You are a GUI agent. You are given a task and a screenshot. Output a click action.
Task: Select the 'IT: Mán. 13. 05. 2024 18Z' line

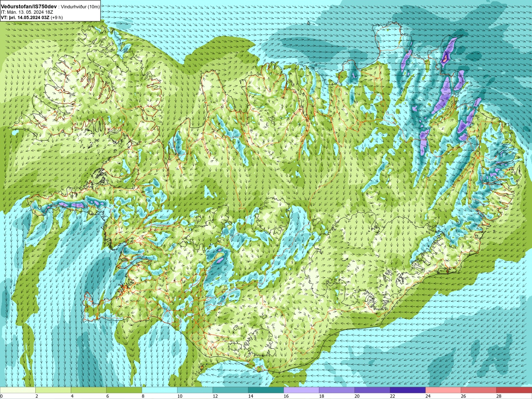[27, 12]
